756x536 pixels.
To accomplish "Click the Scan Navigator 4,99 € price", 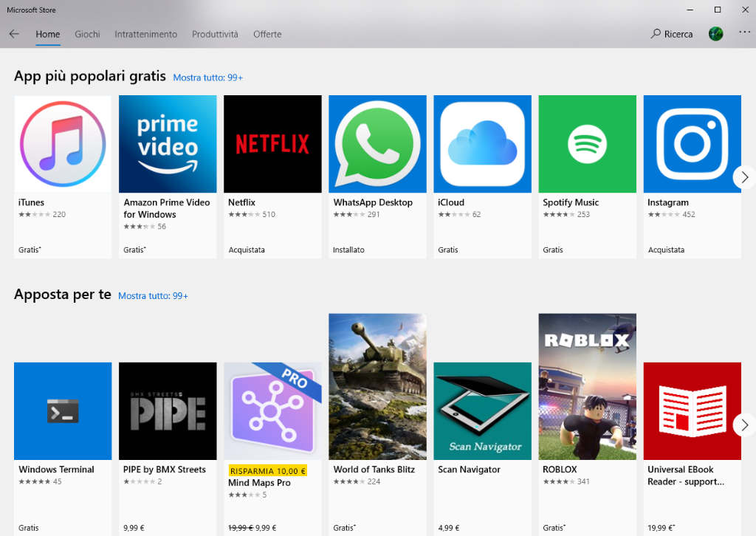I will click(x=448, y=528).
